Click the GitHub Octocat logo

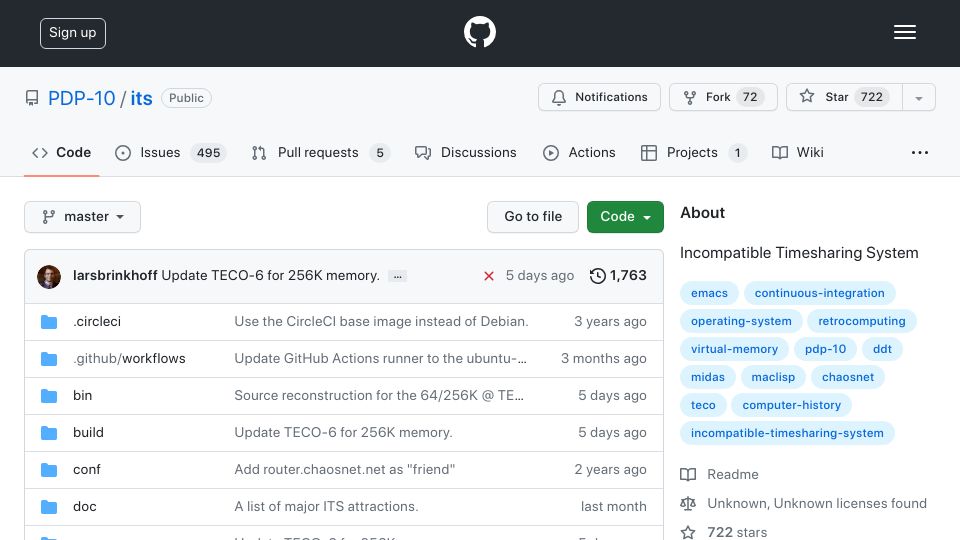479,32
